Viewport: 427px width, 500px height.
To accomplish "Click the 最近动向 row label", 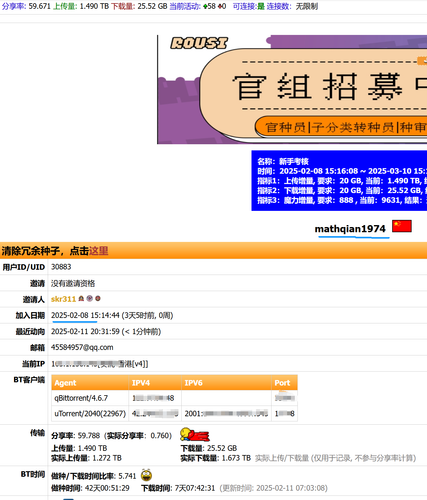I will [x=30, y=331].
